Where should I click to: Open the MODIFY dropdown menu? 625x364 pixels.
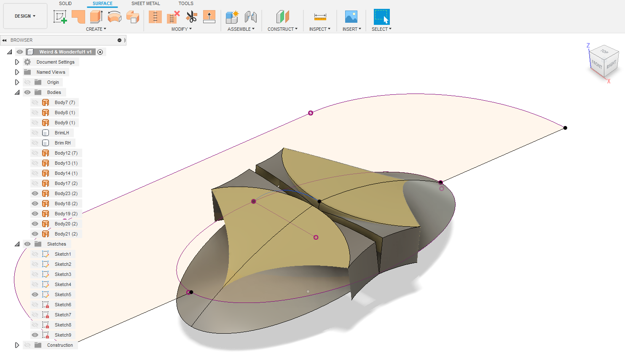[182, 29]
